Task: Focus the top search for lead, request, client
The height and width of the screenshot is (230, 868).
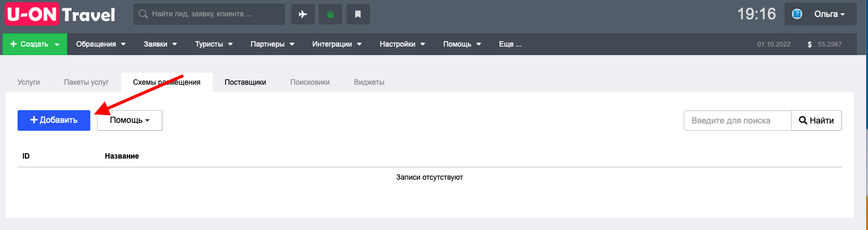Action: (x=209, y=14)
